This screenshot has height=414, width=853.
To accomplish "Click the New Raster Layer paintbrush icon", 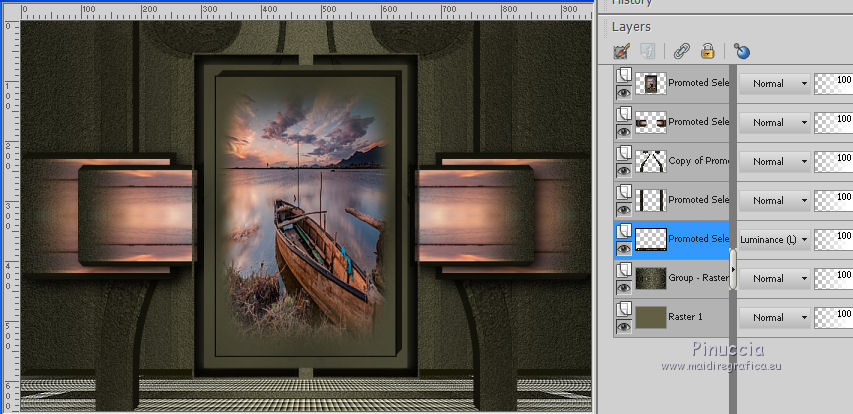I will (621, 52).
